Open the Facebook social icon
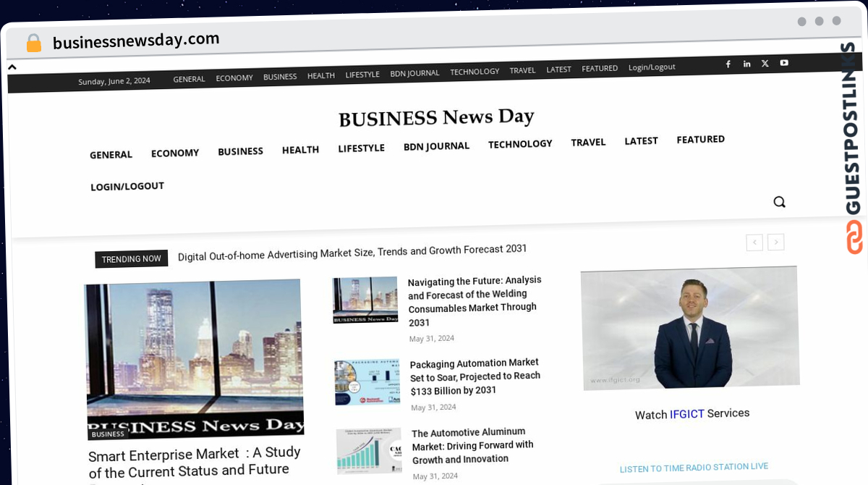Viewport: 868px width, 485px height. click(728, 64)
